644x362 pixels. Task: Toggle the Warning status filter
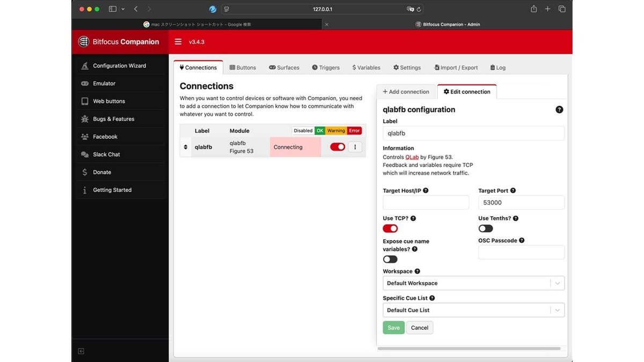tap(336, 131)
